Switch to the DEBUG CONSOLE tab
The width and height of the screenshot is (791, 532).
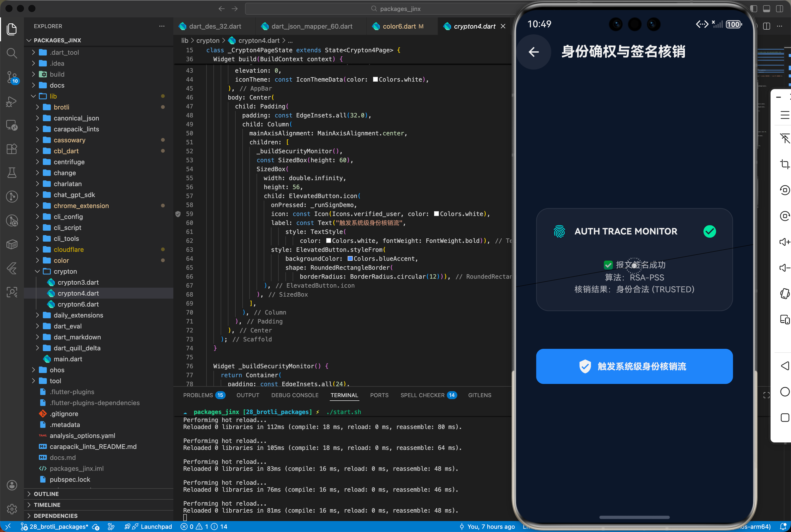[x=295, y=395]
